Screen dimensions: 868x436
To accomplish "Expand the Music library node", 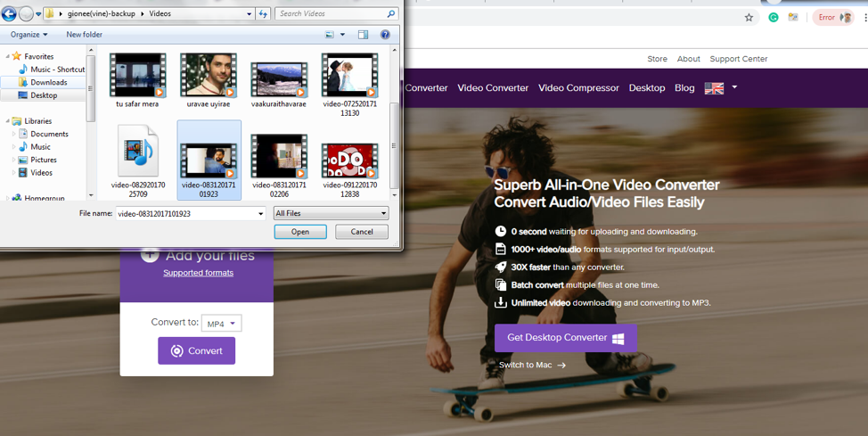I will point(14,147).
